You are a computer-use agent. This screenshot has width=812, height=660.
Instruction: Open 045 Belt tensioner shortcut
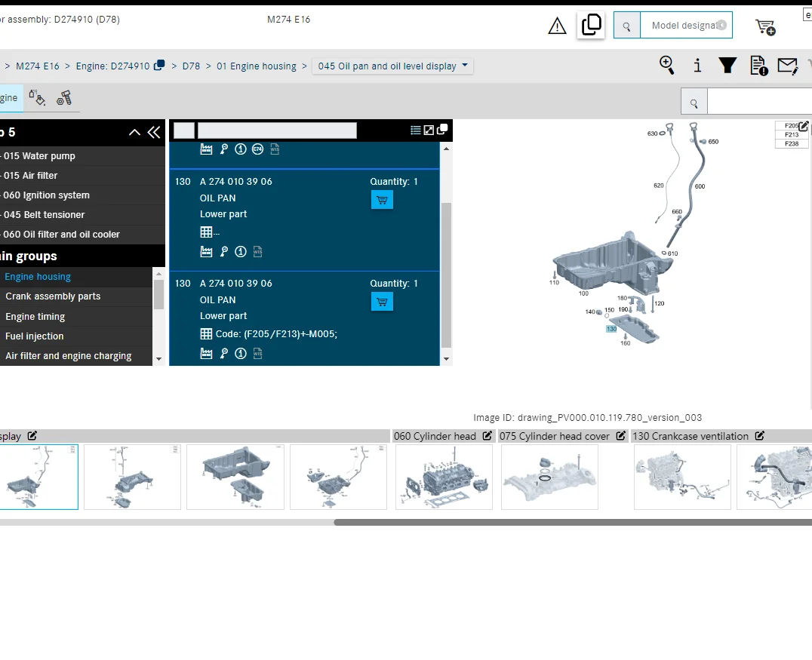pos(44,215)
